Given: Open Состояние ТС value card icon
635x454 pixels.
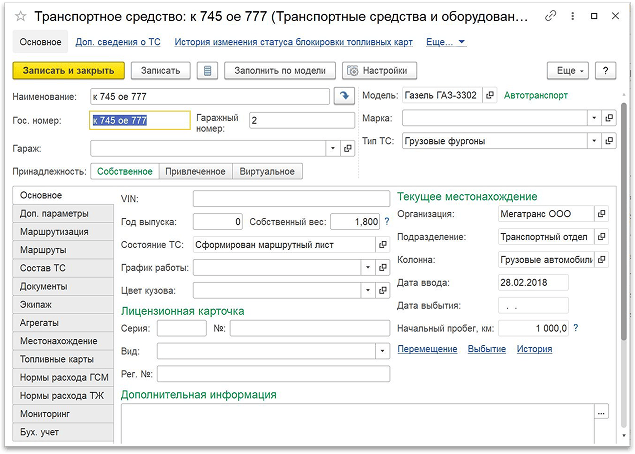Looking at the screenshot, I should coord(383,245).
